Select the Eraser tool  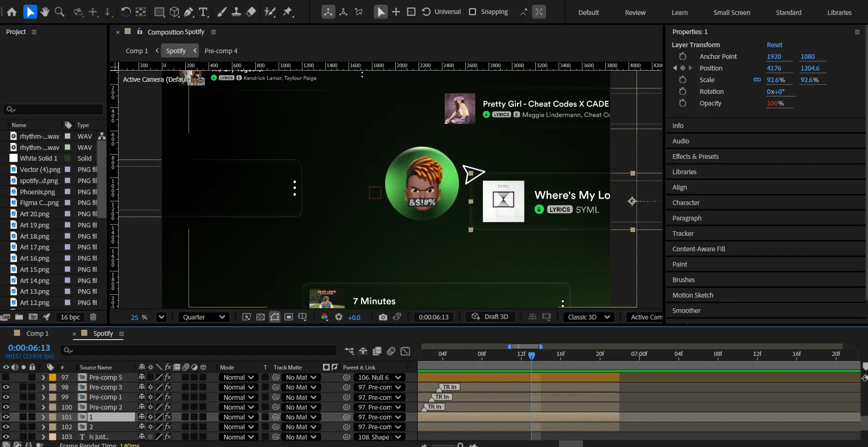(x=251, y=12)
